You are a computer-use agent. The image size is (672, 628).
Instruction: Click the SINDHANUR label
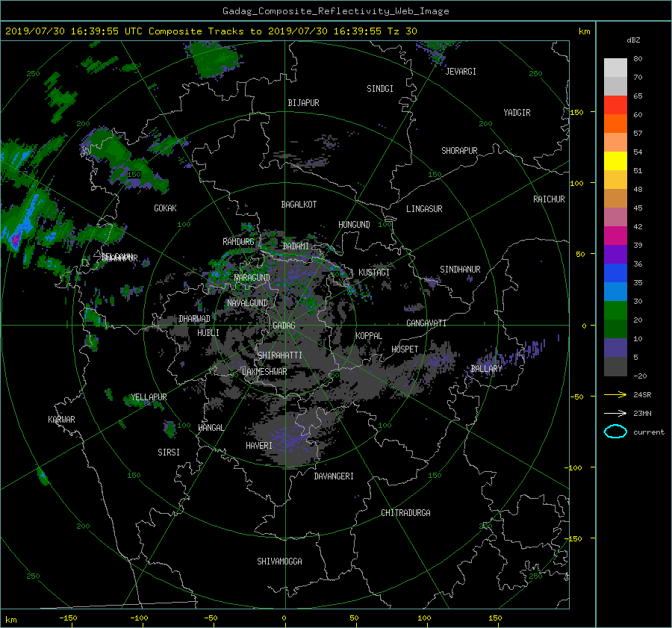460,270
